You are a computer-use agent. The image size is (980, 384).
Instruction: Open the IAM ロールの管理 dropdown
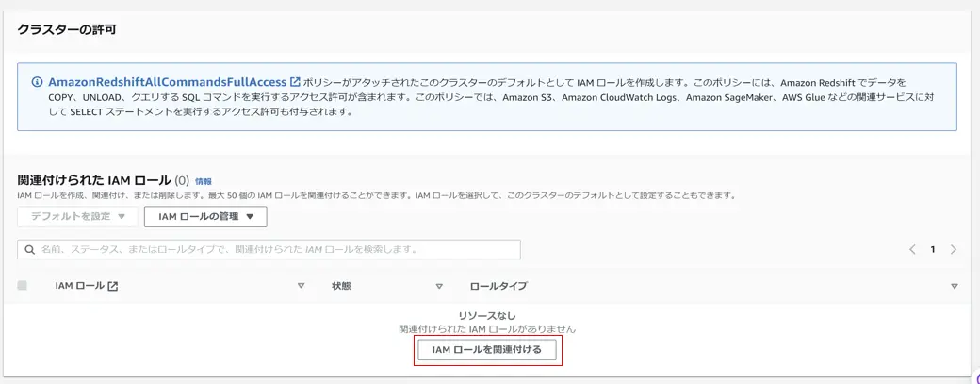[x=205, y=217]
